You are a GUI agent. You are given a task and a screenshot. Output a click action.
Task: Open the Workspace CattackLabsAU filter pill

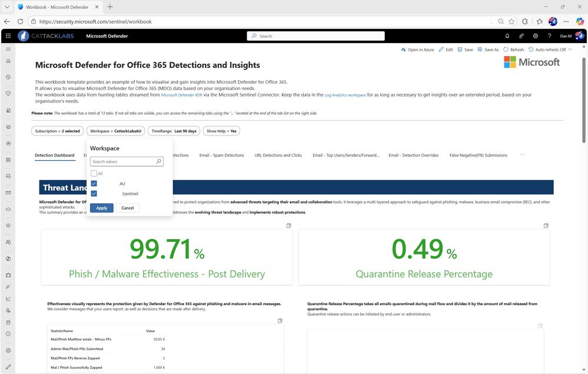pyautogui.click(x=116, y=131)
